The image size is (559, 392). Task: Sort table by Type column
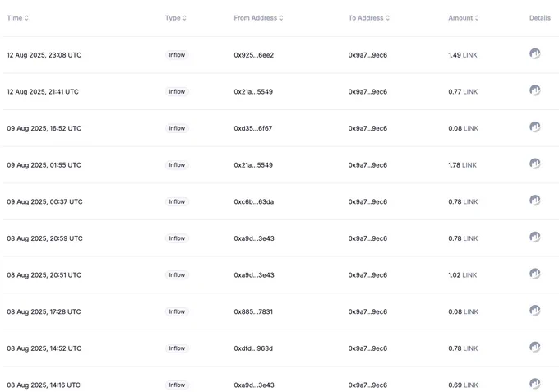(x=175, y=18)
